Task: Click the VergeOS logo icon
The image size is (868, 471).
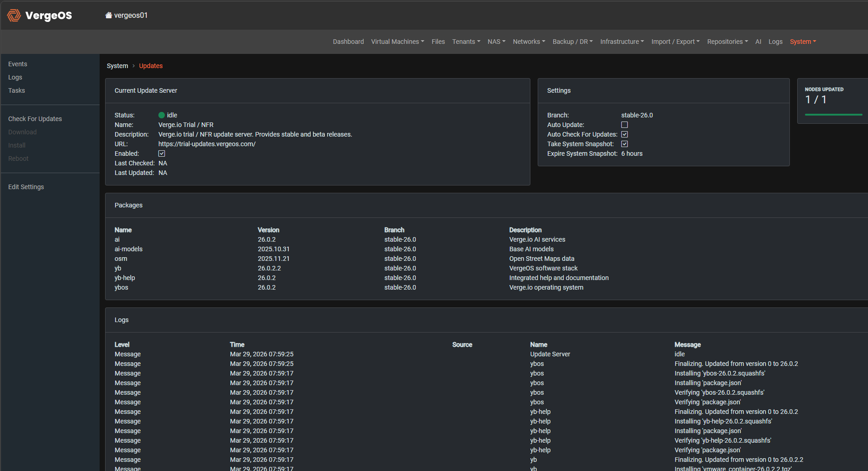Action: coord(14,16)
